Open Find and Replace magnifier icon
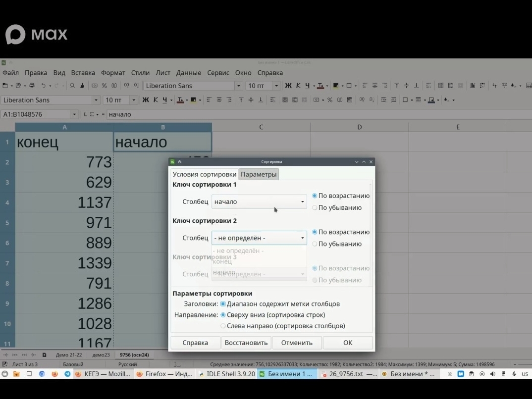This screenshot has height=399, width=532. (x=72, y=86)
